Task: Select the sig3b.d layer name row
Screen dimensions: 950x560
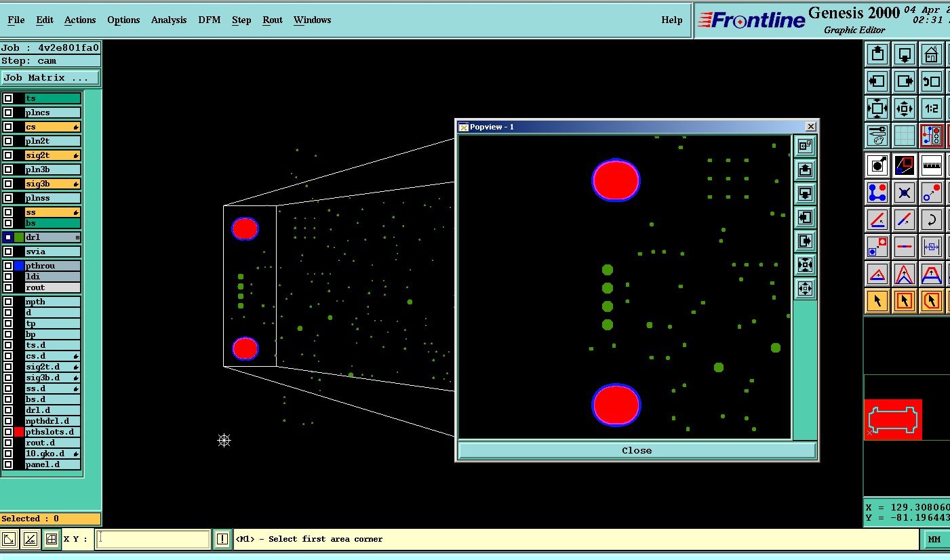Action: click(53, 378)
